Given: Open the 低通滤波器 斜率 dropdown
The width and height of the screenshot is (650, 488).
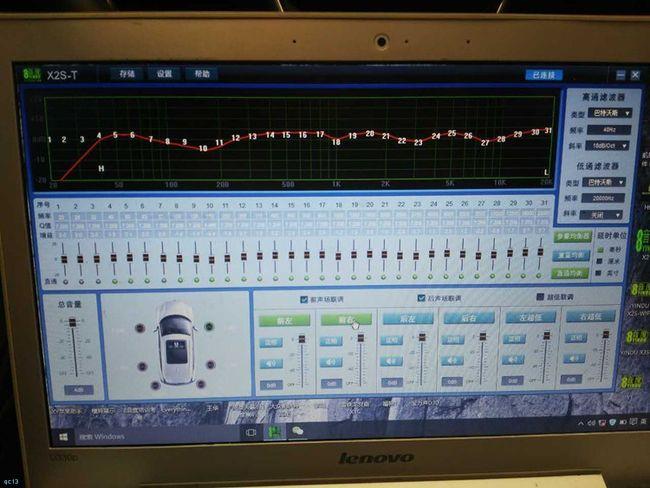Looking at the screenshot, I should [601, 215].
